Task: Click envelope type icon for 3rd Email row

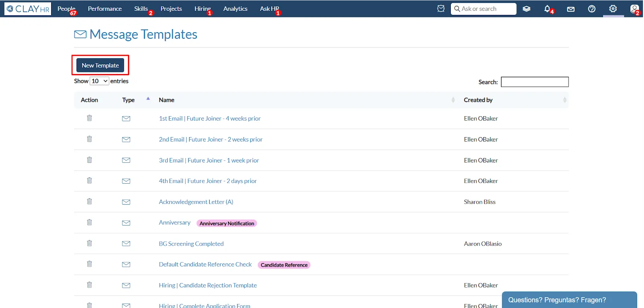Action: [126, 160]
